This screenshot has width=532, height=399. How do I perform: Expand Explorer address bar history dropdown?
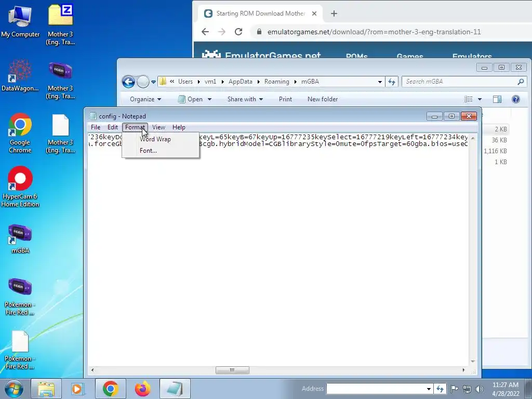[380, 82]
